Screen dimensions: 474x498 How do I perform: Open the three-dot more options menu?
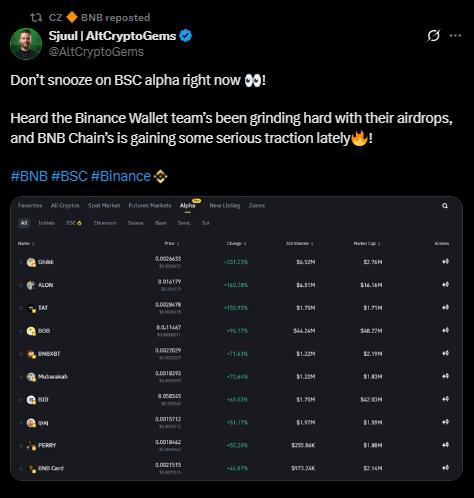coord(455,35)
